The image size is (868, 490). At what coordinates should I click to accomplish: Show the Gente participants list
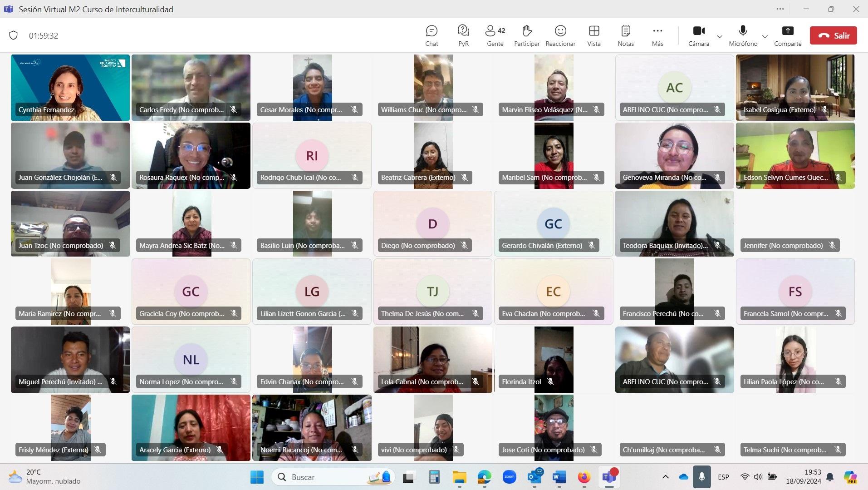point(495,35)
